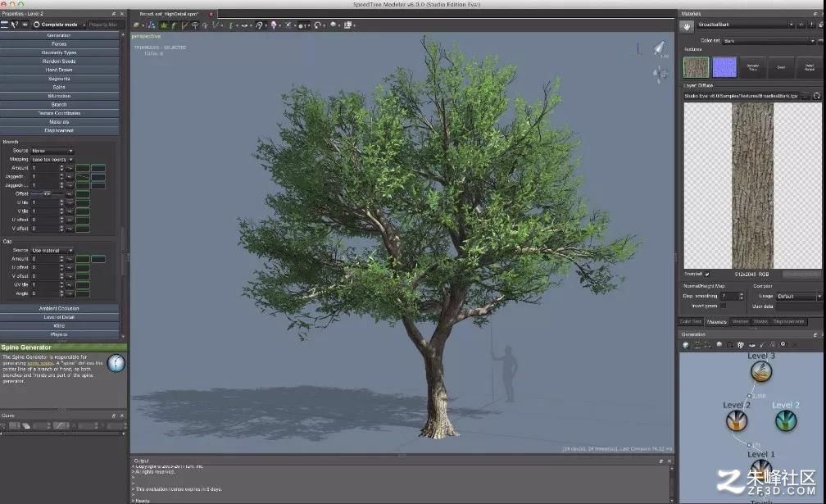Toggle the texture Enabled checkbox
The width and height of the screenshot is (826, 504).
pyautogui.click(x=707, y=274)
